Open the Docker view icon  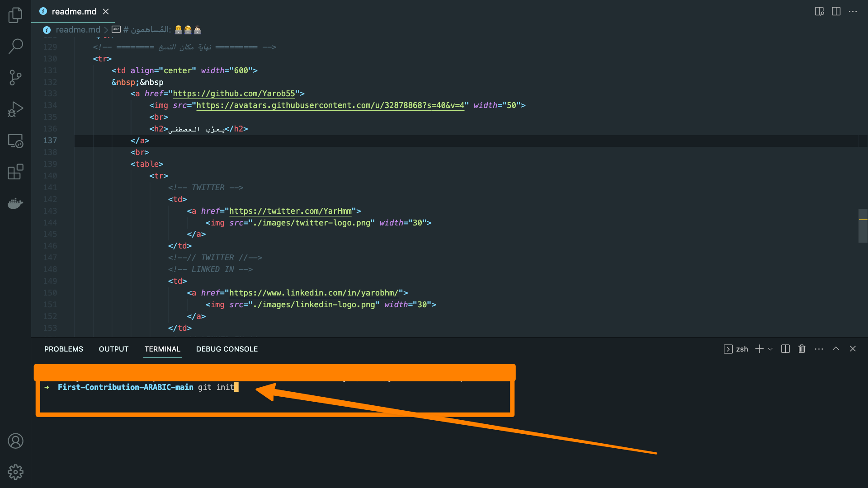click(x=15, y=203)
